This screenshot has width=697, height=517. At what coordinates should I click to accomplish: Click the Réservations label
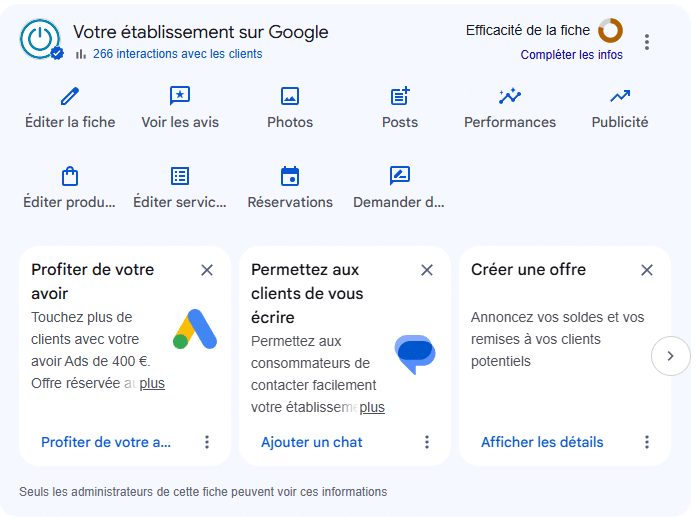[x=290, y=202]
